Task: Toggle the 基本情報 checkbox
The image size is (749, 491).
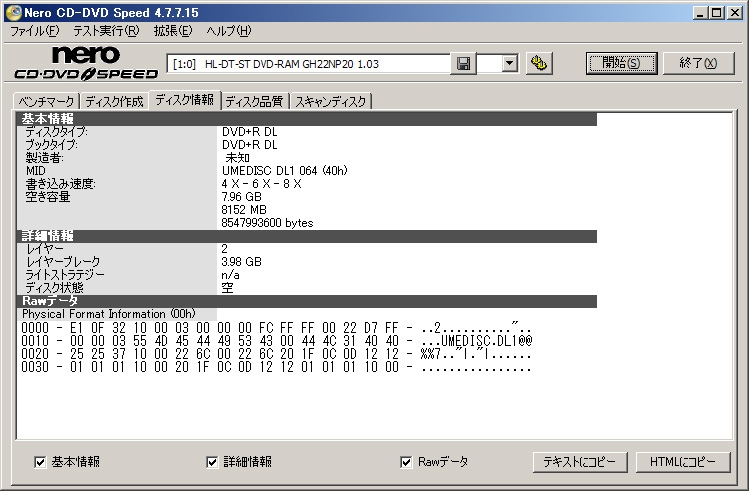Action: (40, 462)
